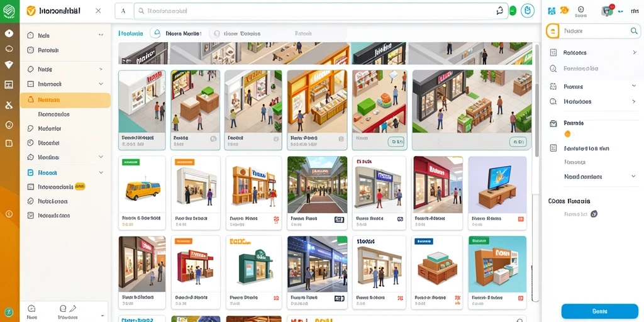Click the A button left of search

click(123, 11)
